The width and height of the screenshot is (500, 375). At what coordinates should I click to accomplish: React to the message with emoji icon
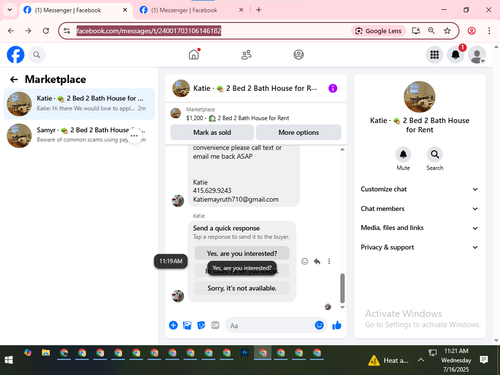(305, 261)
